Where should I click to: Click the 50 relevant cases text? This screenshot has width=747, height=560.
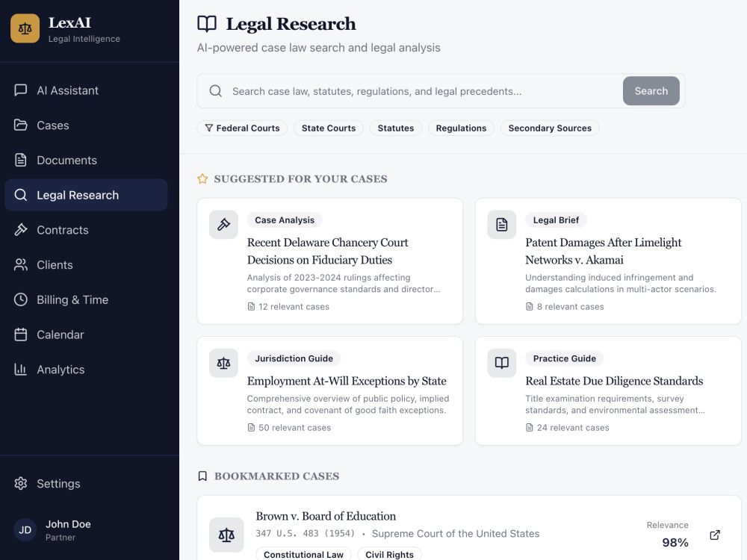[x=294, y=428]
